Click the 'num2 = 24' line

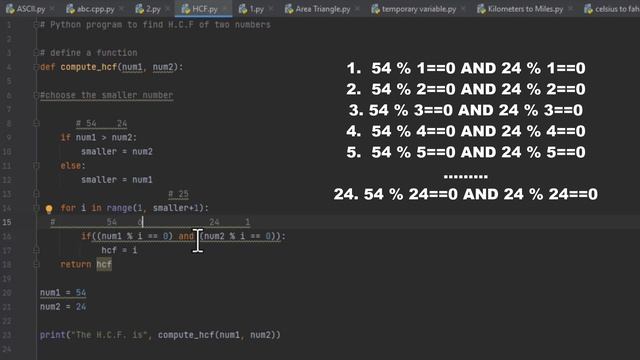click(x=63, y=307)
